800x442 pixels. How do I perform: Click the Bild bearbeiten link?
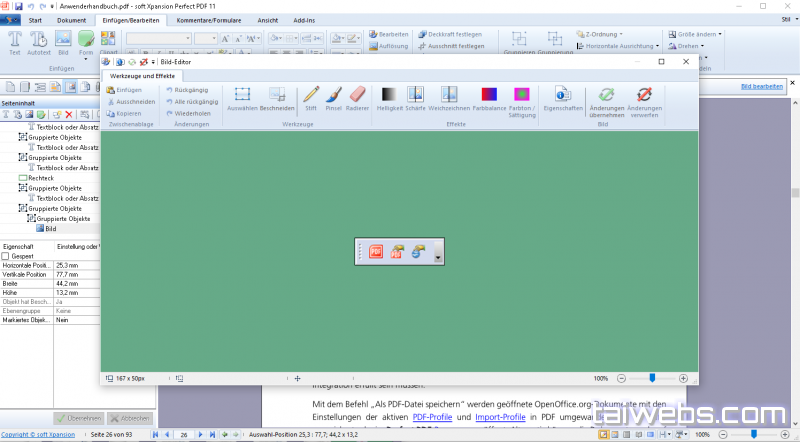pos(761,87)
